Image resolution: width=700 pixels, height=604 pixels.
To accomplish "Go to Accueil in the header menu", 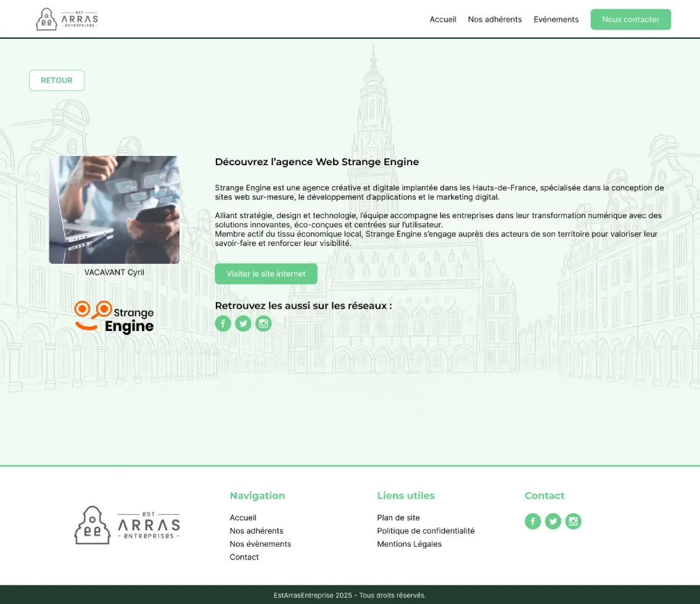I will coord(443,19).
